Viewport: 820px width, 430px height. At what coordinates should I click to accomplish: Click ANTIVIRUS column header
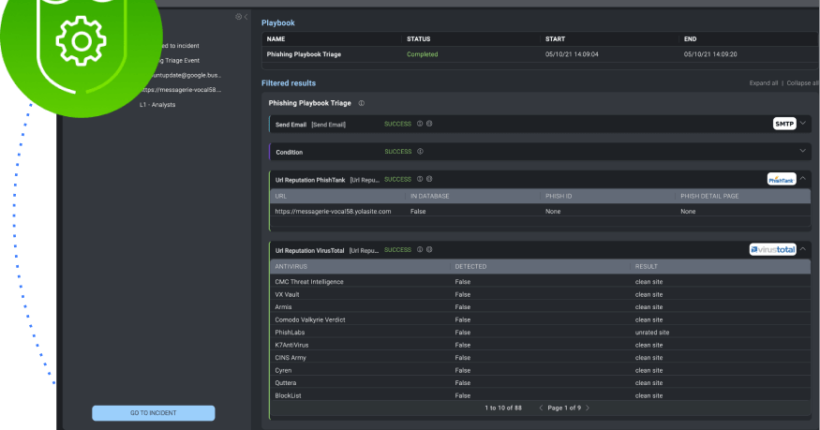291,267
